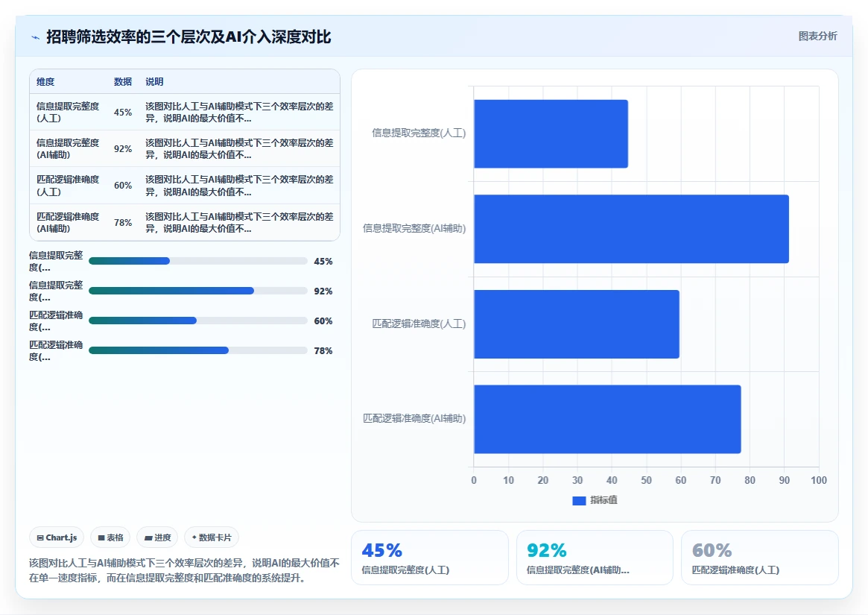Click the 60% table data cell
Viewport: 868px width, 615px height.
[123, 185]
